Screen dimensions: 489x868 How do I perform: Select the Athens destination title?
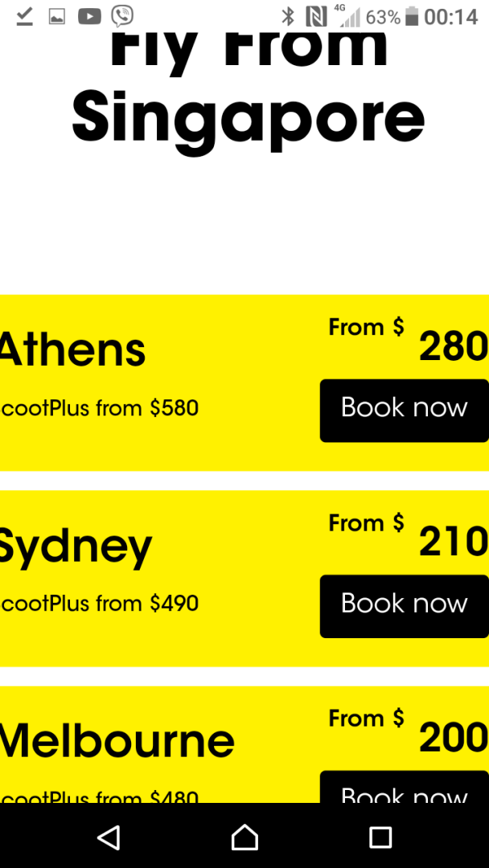72,350
